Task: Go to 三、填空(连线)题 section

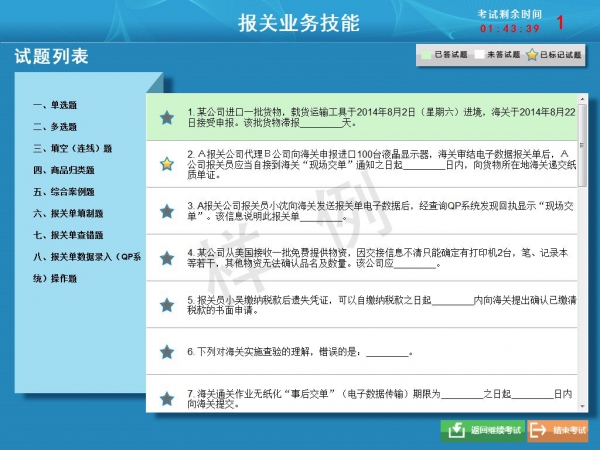Action: [72, 148]
